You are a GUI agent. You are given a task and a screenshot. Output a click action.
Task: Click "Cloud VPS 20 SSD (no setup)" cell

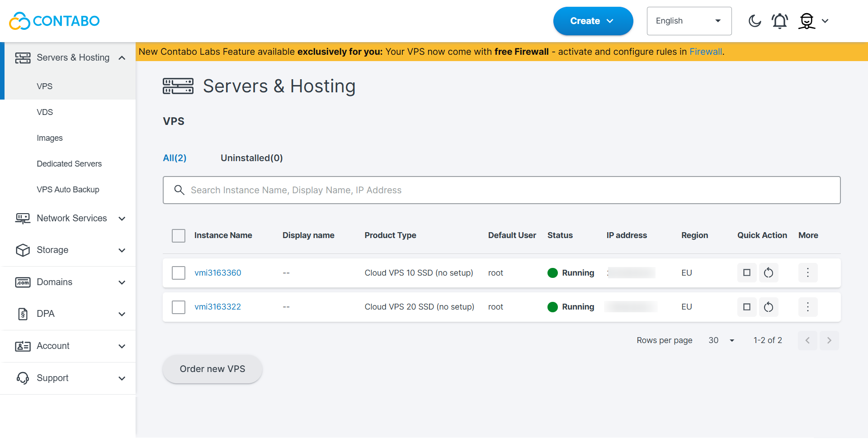tap(420, 307)
